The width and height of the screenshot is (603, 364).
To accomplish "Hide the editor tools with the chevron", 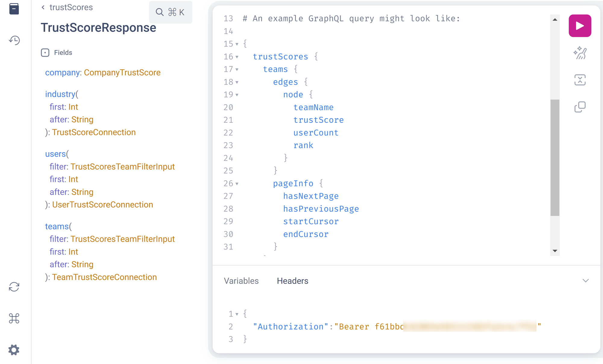I will click(x=586, y=281).
